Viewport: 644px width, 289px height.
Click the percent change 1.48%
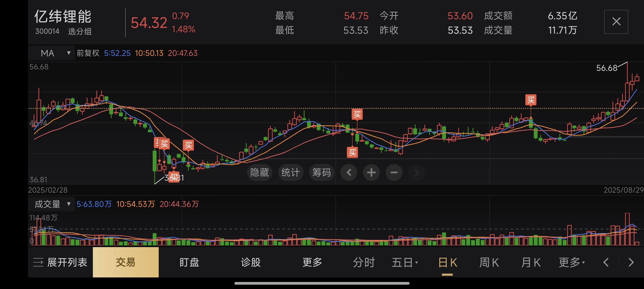point(184,29)
